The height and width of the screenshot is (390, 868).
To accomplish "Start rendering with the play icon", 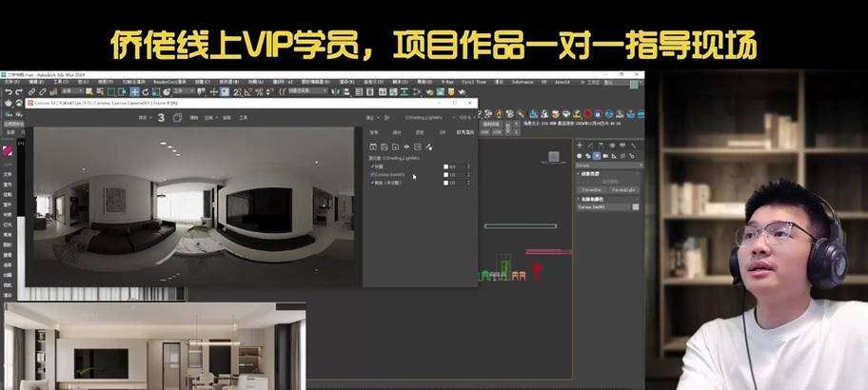I will (x=386, y=118).
